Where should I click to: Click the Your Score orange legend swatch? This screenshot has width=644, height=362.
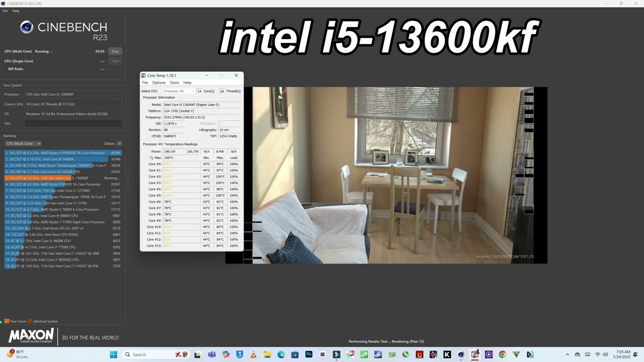click(x=7, y=321)
